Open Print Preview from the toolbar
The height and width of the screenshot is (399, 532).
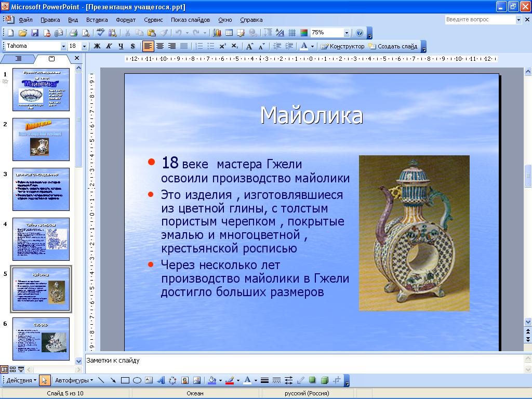pos(86,33)
